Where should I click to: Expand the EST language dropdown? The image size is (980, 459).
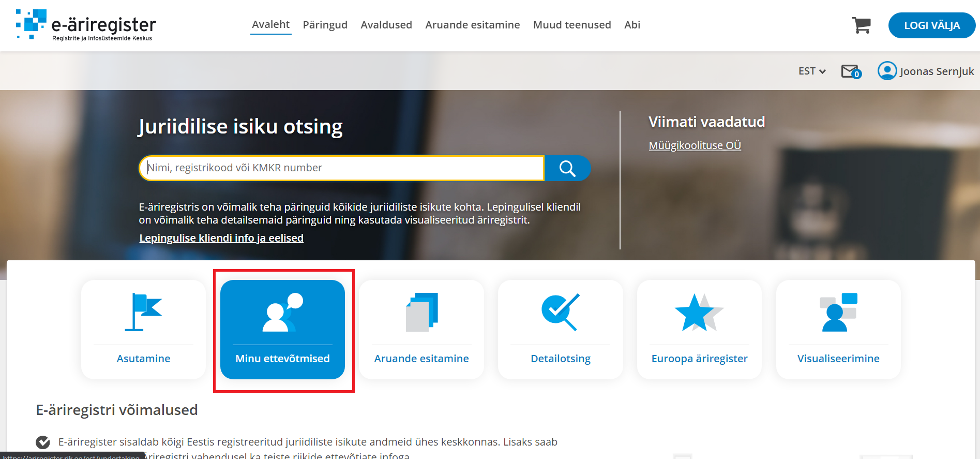point(812,71)
